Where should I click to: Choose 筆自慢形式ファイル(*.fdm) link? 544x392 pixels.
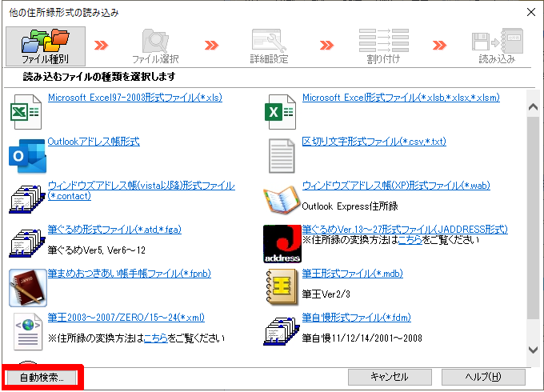356,317
